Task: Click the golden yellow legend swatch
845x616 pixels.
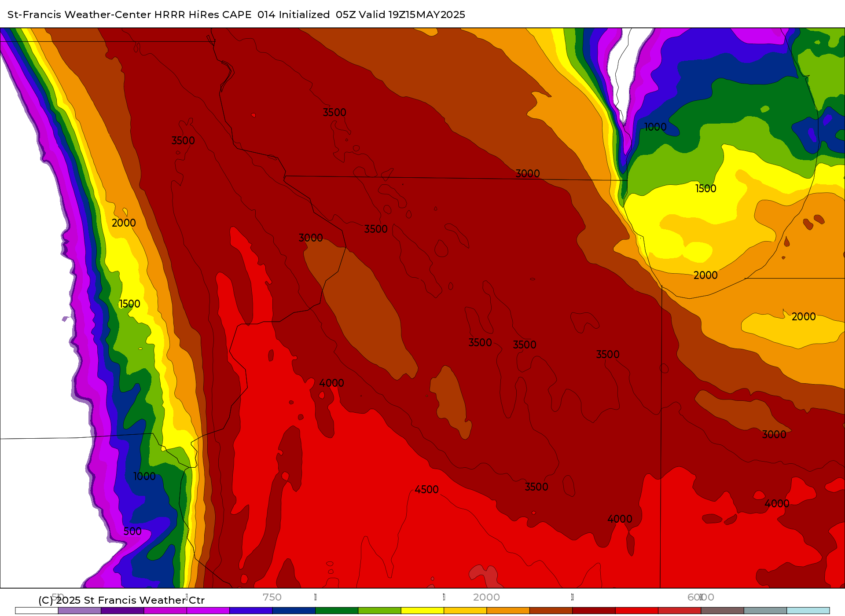Action: coord(465,611)
